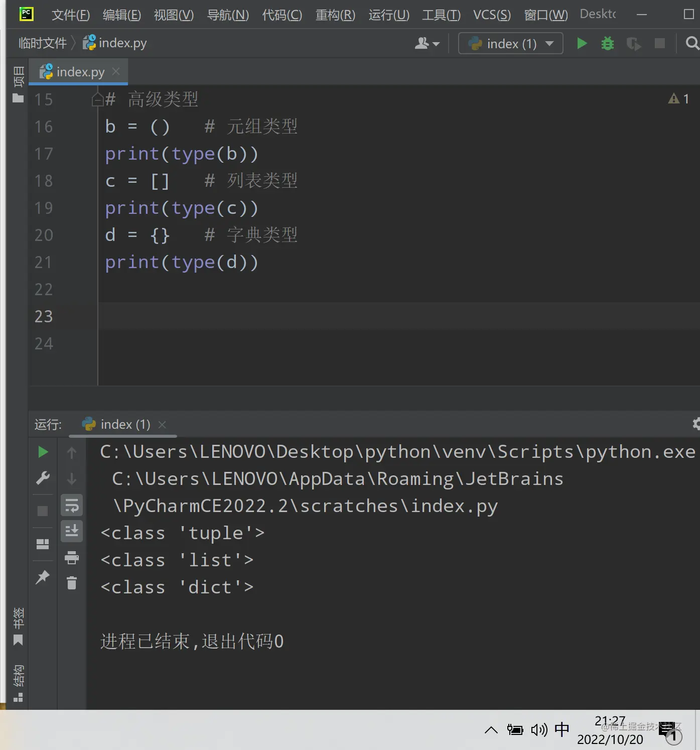Image resolution: width=700 pixels, height=750 pixels.
Task: Click the 临时文件 breadcrumb
Action: click(43, 43)
